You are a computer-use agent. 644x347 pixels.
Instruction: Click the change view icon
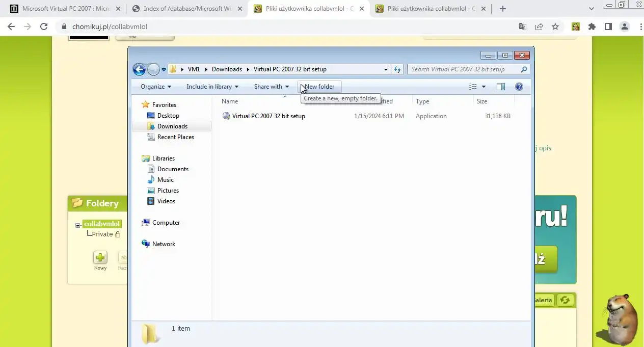coord(473,87)
